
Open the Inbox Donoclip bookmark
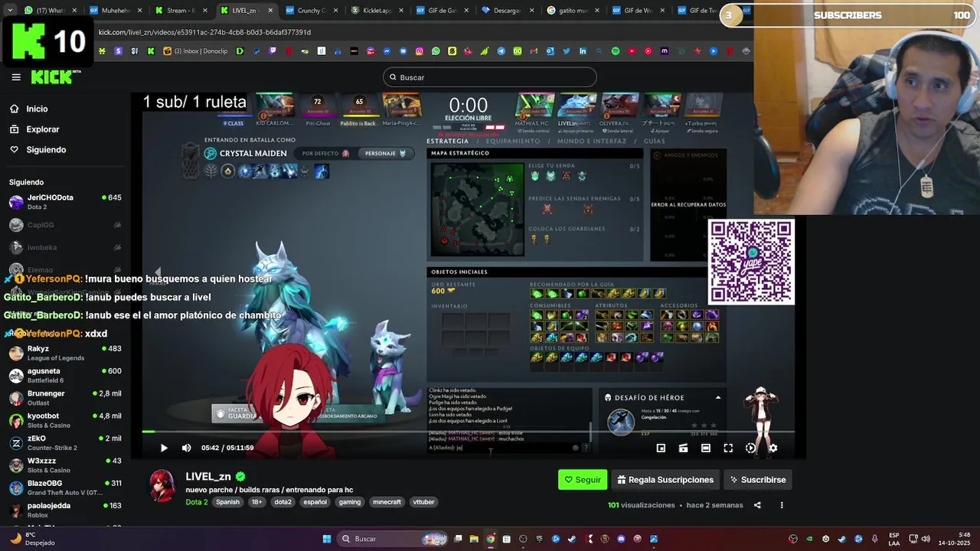[x=194, y=51]
